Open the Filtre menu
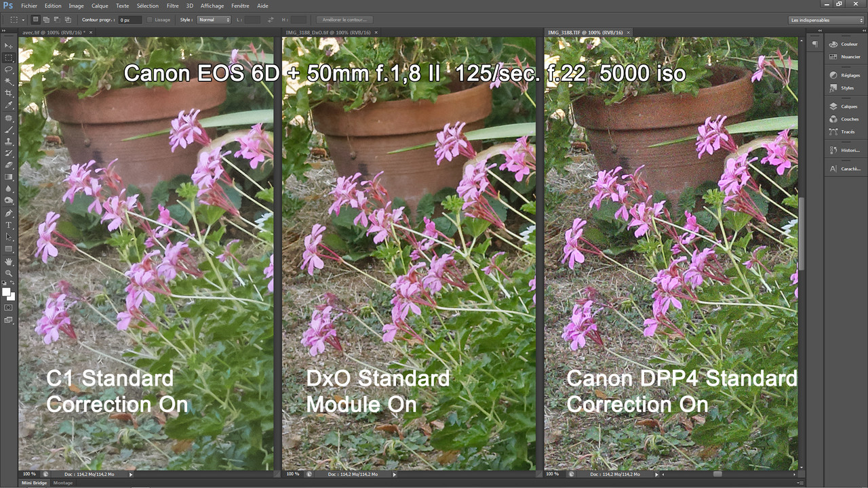The height and width of the screenshot is (488, 868). 173,5
